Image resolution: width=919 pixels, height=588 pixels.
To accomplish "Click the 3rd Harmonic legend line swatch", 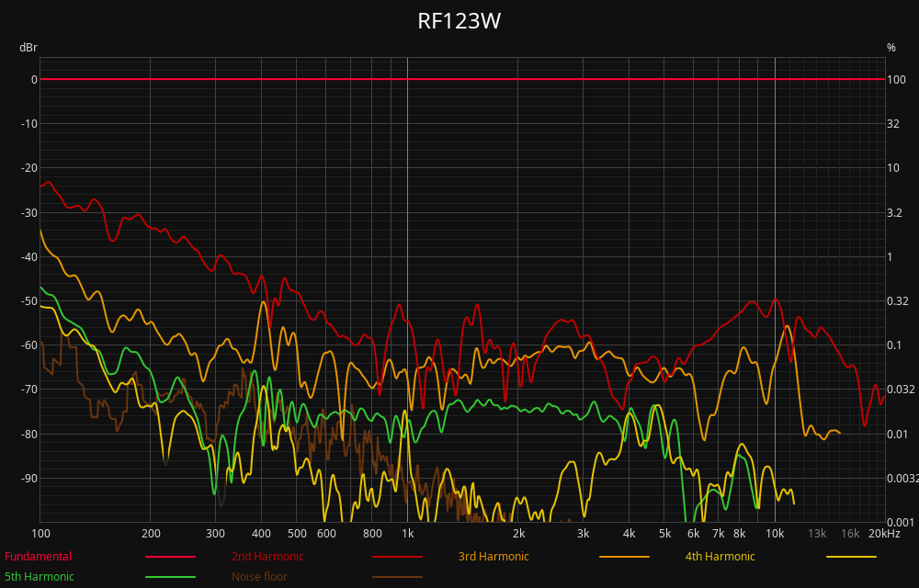I will [x=624, y=557].
